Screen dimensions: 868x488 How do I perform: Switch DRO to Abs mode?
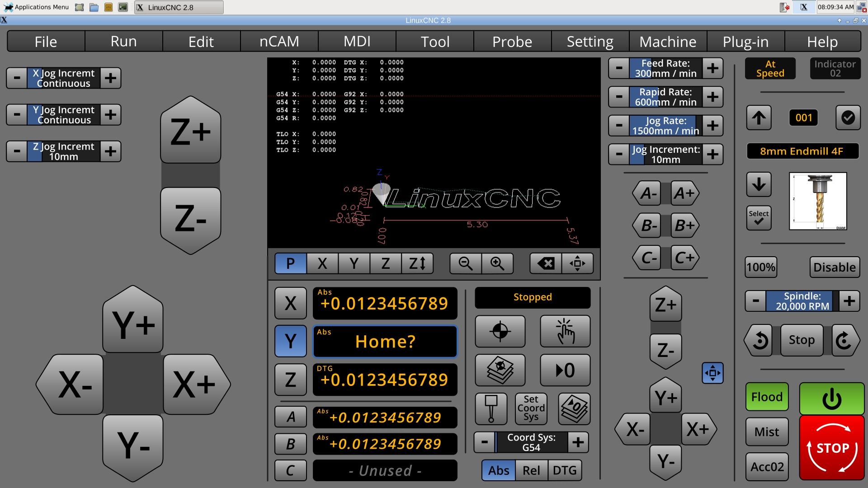click(499, 470)
